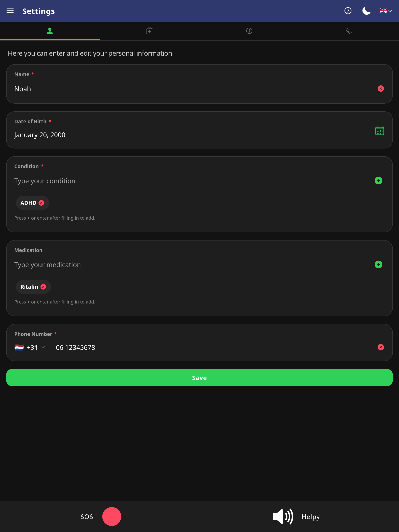
Task: Clear the phone number field
Action: 381,347
